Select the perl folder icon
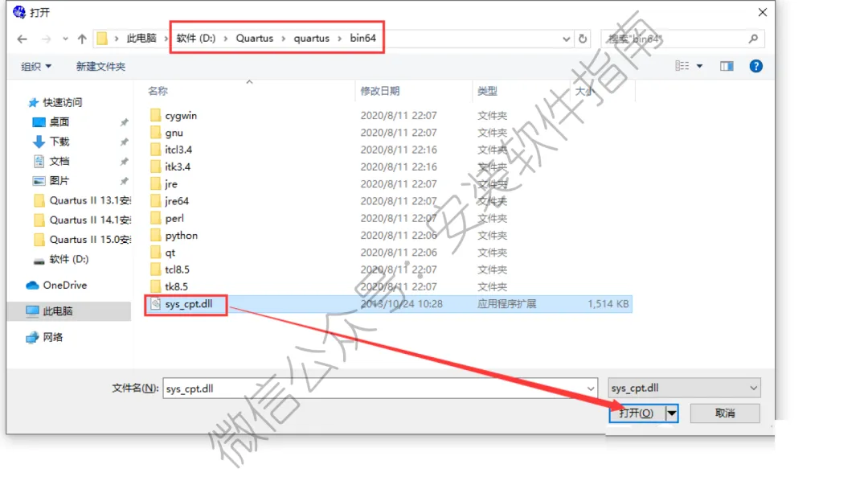The width and height of the screenshot is (868, 477). click(x=156, y=218)
